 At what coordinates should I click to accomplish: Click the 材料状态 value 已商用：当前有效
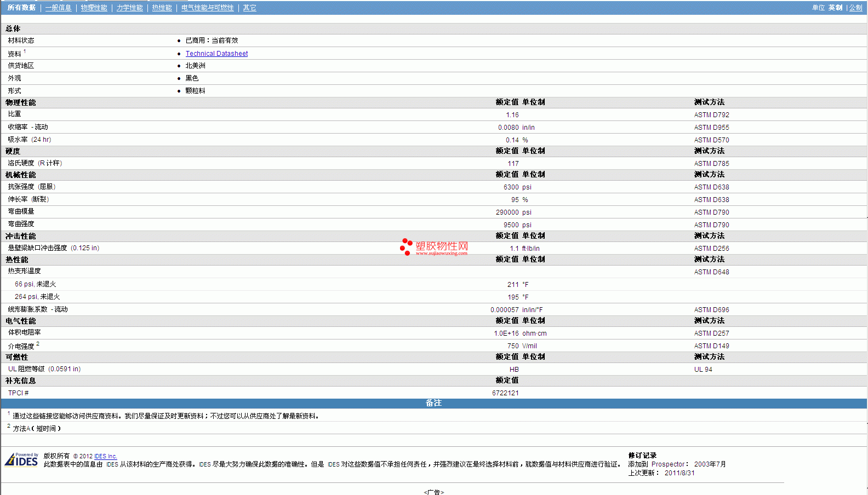[x=212, y=41]
